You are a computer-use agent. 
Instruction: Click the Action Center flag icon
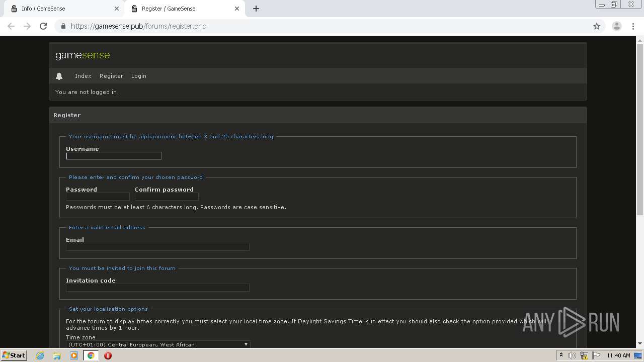596,355
